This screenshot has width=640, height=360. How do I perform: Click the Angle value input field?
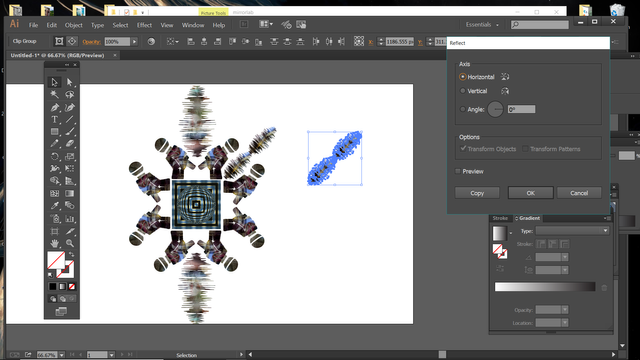[x=521, y=109]
